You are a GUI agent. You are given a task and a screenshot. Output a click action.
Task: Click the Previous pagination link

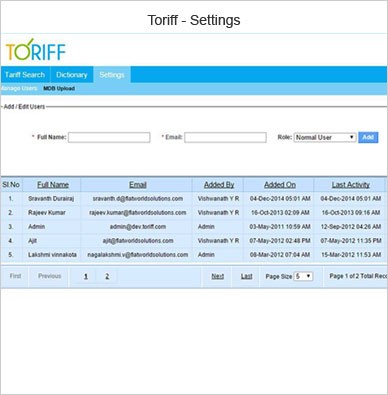pos(49,276)
